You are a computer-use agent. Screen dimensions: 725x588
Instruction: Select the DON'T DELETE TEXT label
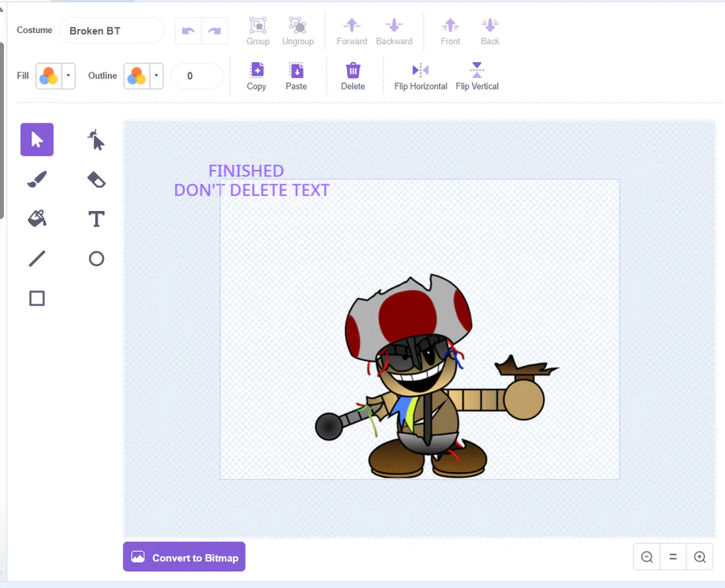[251, 190]
